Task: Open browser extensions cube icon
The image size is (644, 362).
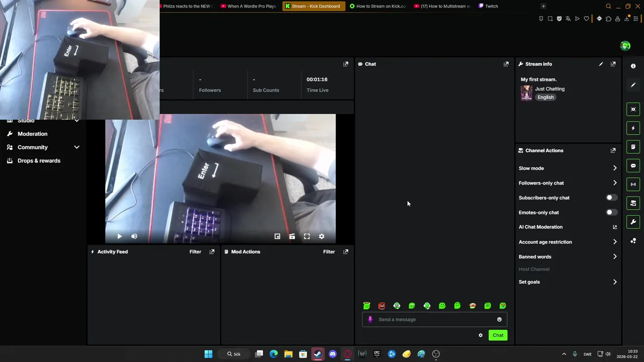Action: 608,19
